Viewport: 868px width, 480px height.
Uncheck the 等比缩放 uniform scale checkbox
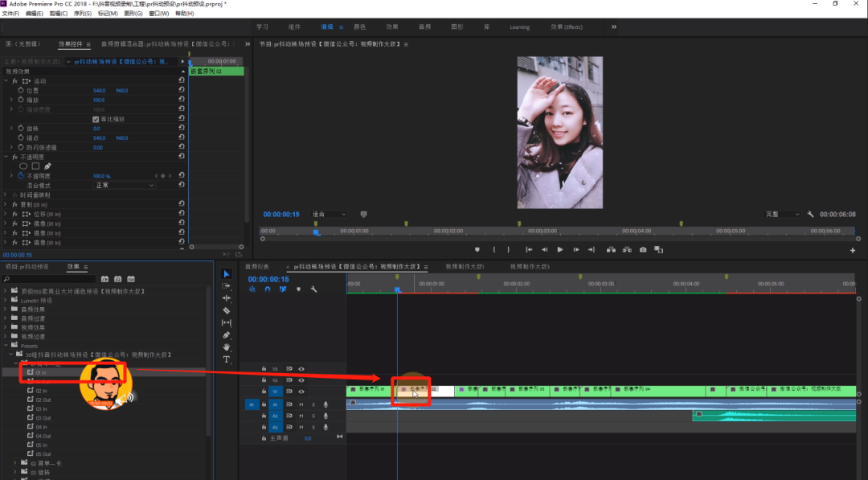tap(96, 119)
